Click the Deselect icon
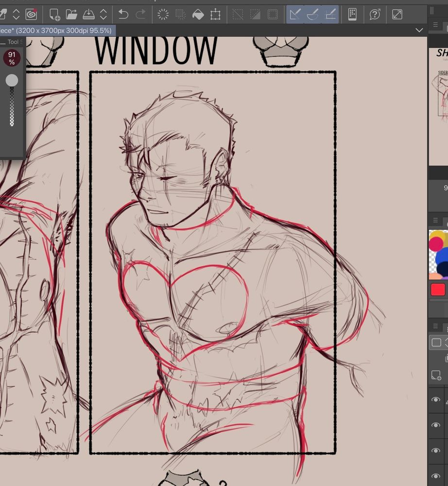 (238, 14)
